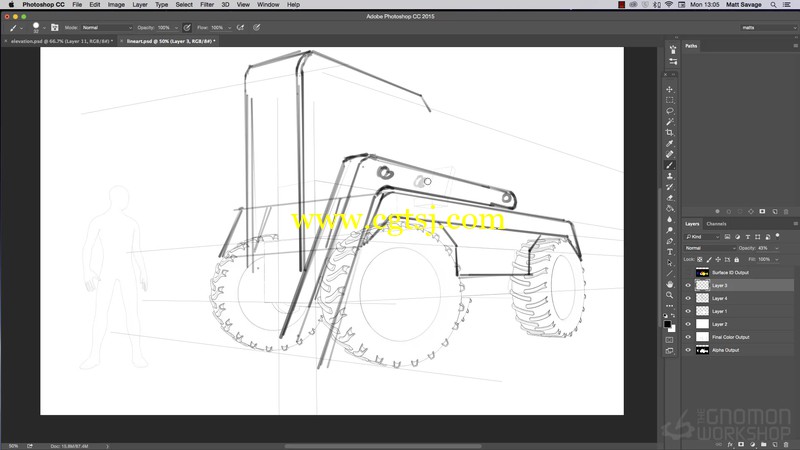Open the Filter menu
Screen dimensions: 800x450
[207, 5]
